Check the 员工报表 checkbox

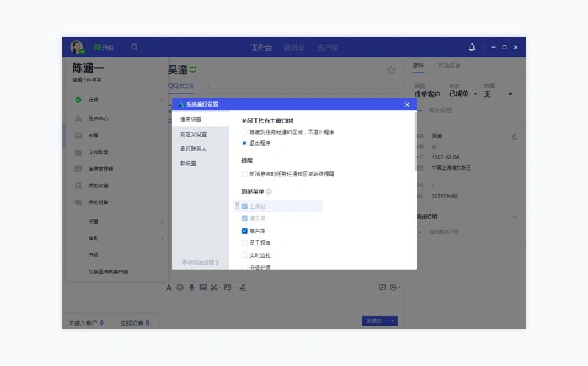(x=245, y=243)
